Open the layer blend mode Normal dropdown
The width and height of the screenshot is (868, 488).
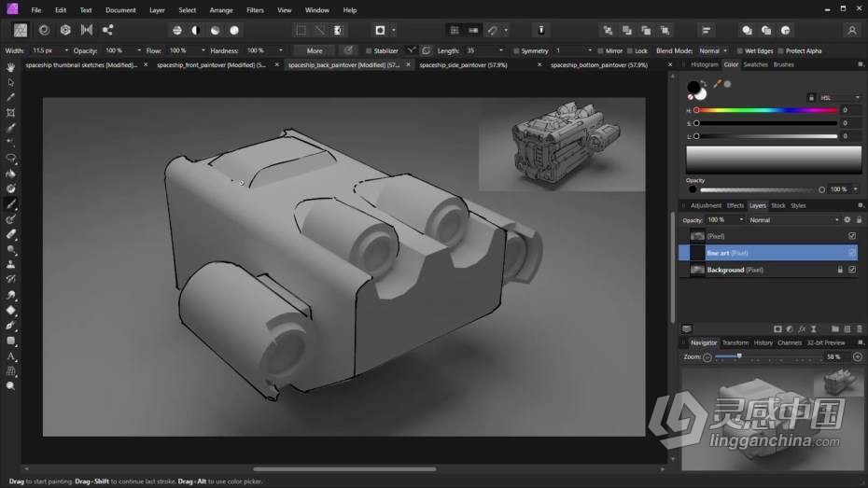tap(793, 220)
